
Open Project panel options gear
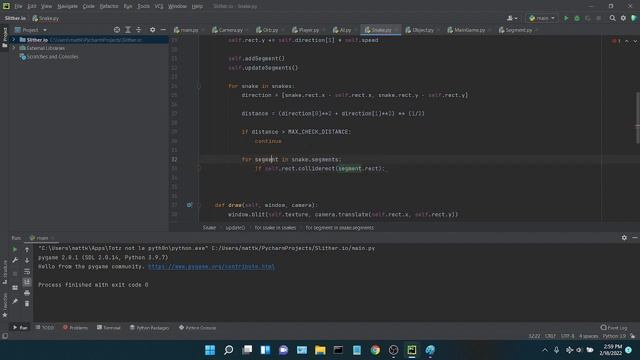(152, 30)
